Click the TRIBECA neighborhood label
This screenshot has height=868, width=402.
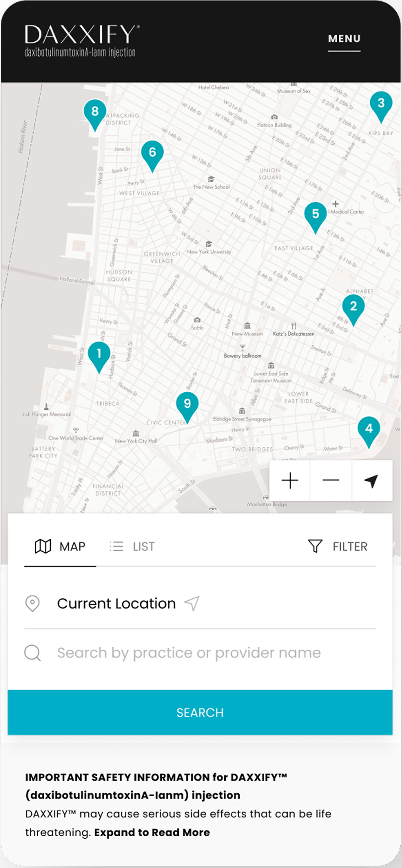[108, 404]
